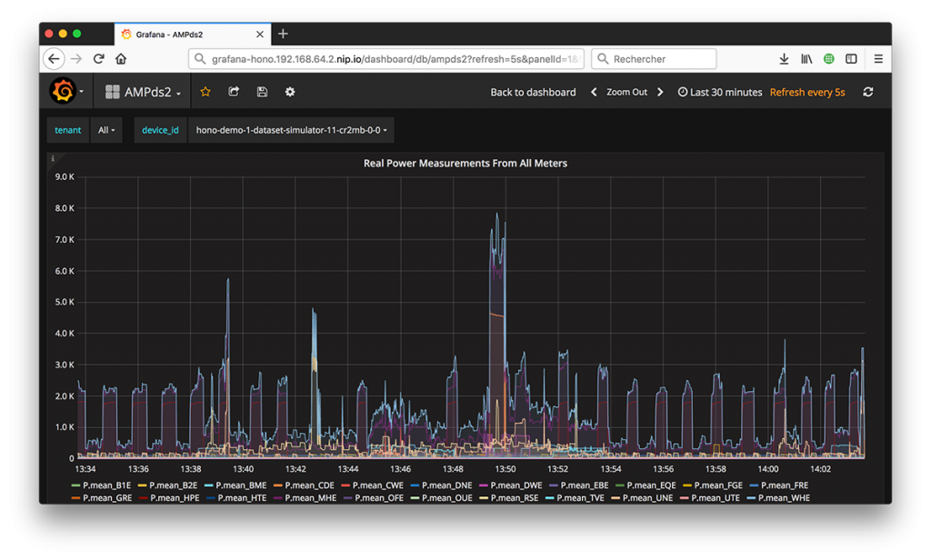Screen dimensions: 931x560
Task: Click the Zoom Out time button
Action: (626, 92)
